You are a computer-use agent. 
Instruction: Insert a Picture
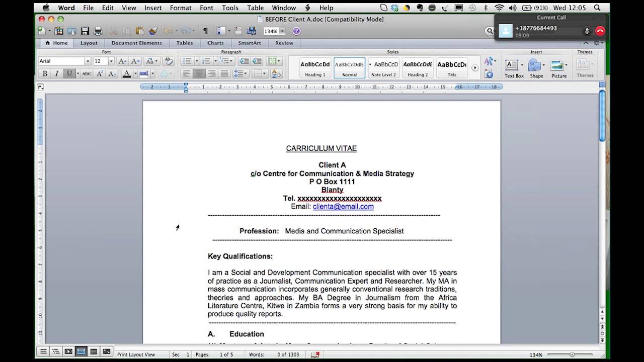(558, 68)
